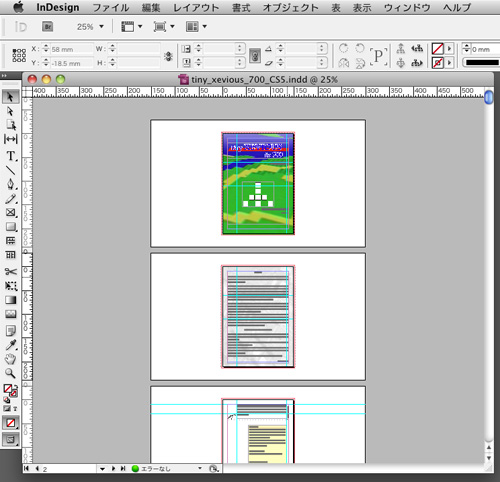This screenshot has height=482, width=500.
Task: Click the rotate 90° counter-clockwise icon
Action: coord(360,48)
